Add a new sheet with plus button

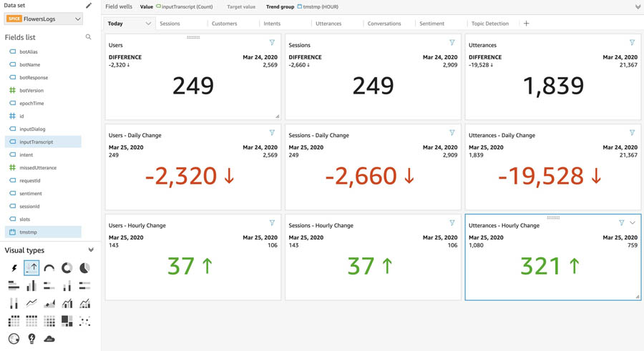526,24
